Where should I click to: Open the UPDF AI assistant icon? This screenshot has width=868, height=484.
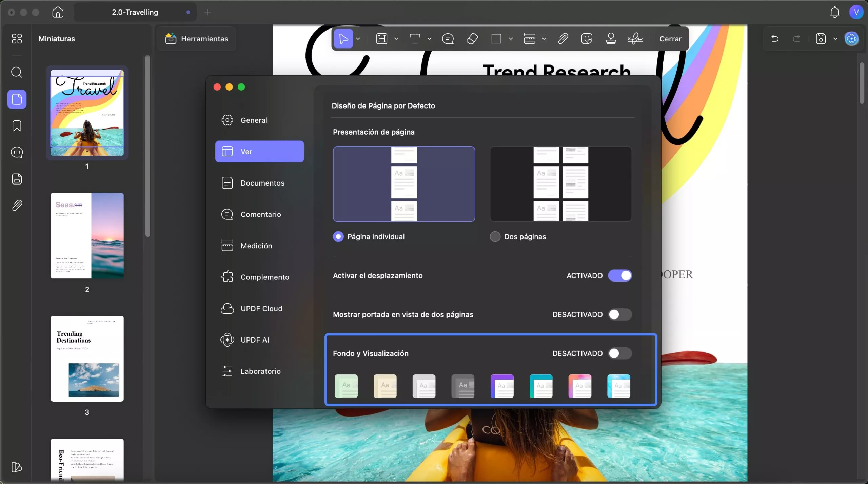852,39
